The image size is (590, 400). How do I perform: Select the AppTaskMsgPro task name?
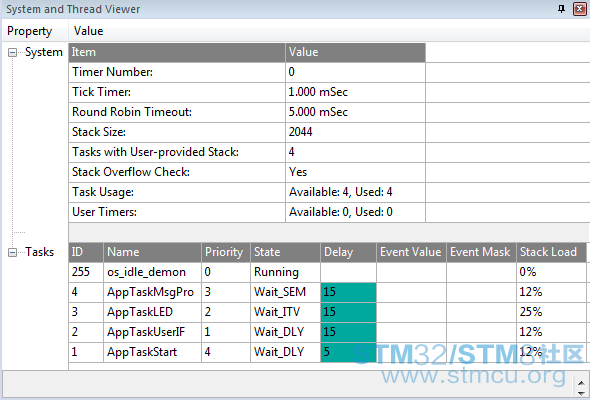[x=151, y=292]
